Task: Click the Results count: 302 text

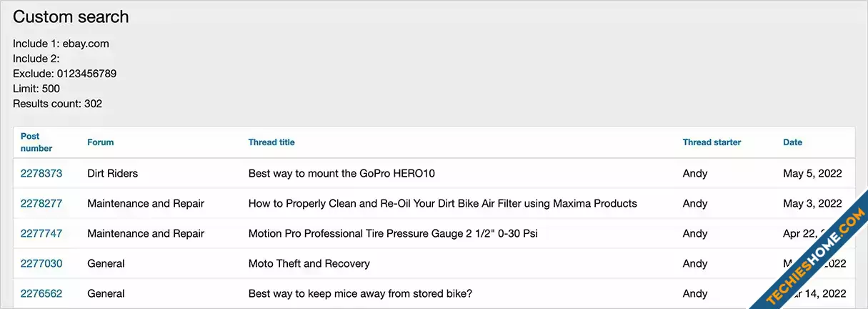Action: click(x=57, y=104)
